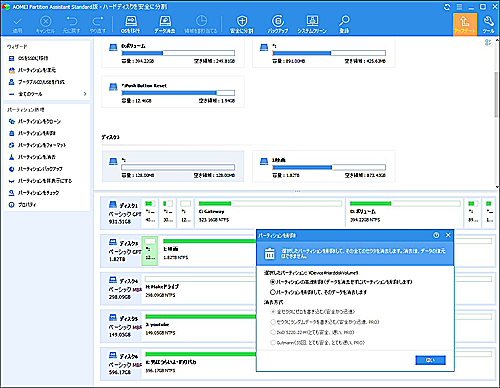Select the D: ボリューム partition card
Screen dimensions: 500x388
(173, 53)
